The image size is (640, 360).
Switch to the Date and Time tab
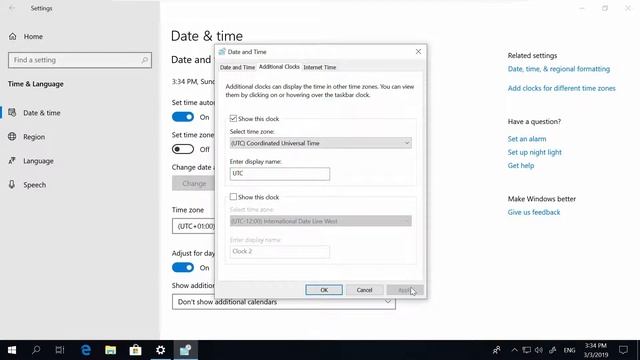(x=237, y=67)
